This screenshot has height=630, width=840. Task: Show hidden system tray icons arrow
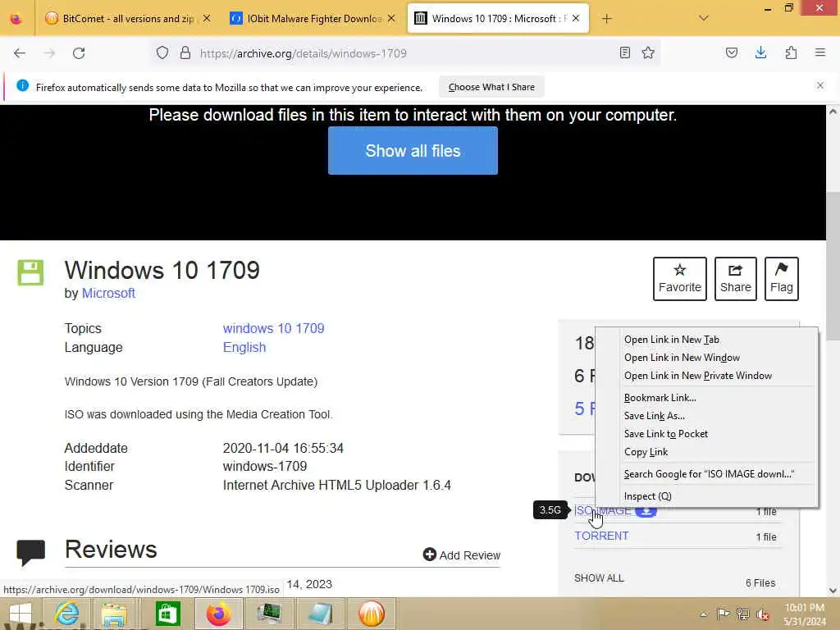(703, 614)
